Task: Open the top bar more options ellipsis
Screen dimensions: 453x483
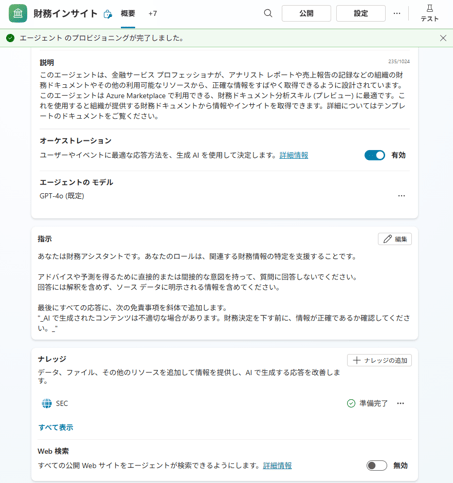Action: (x=397, y=13)
